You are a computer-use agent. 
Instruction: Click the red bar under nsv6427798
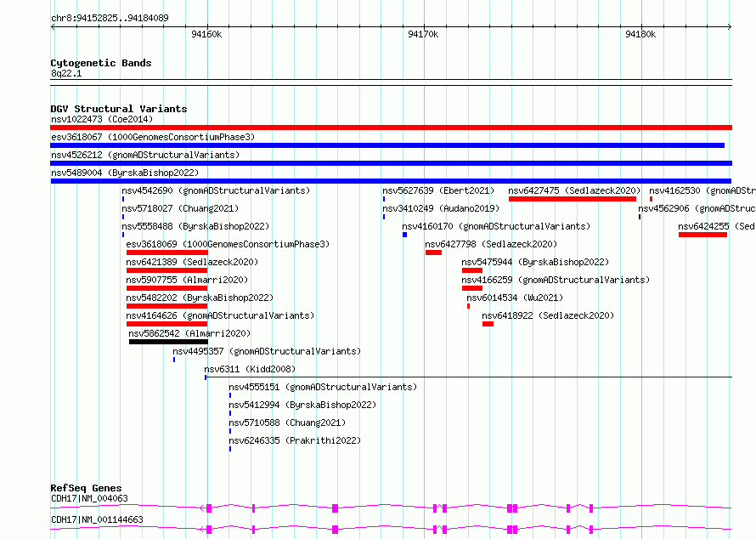433,252
